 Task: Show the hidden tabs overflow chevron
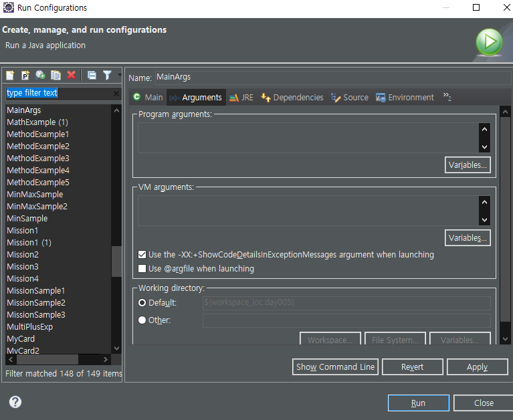[x=447, y=96]
